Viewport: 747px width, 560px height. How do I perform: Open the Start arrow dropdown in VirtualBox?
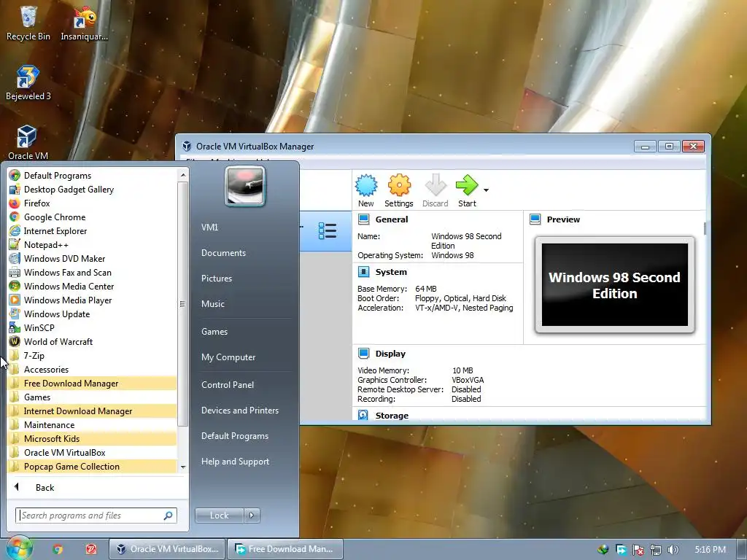[x=486, y=190]
